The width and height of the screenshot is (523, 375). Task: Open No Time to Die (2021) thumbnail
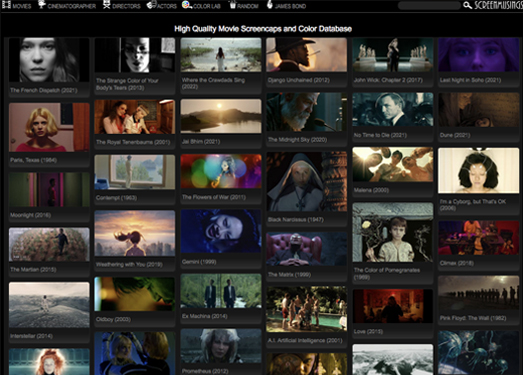pos(393,110)
